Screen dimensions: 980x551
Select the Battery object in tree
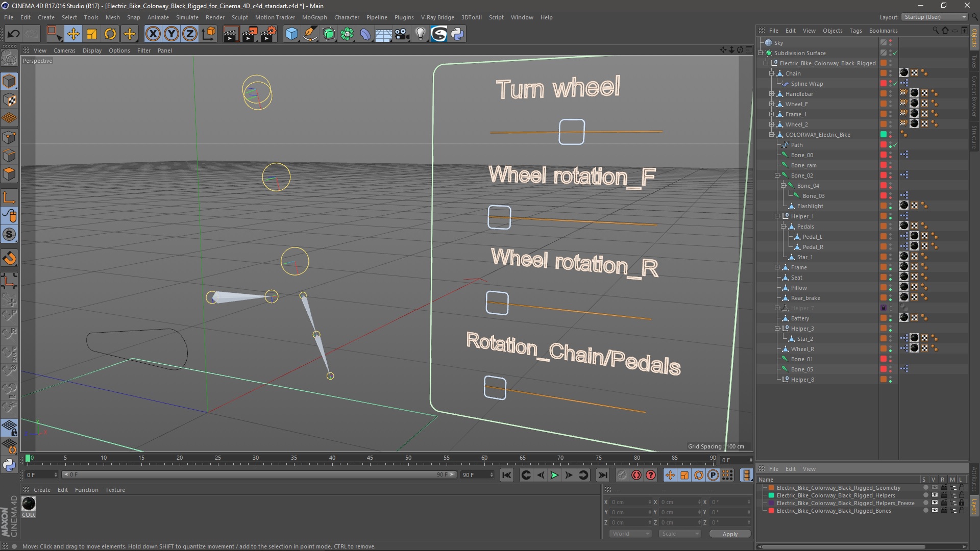(800, 318)
